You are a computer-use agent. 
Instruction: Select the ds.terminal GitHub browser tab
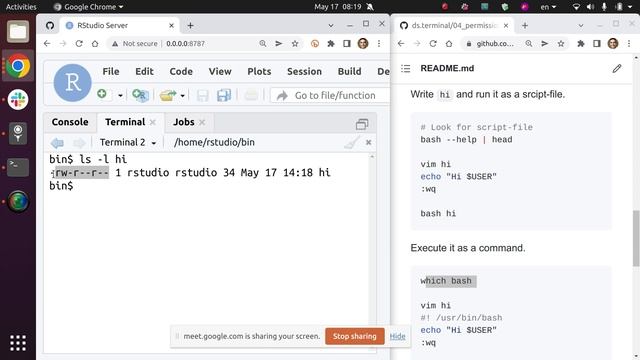[454, 25]
